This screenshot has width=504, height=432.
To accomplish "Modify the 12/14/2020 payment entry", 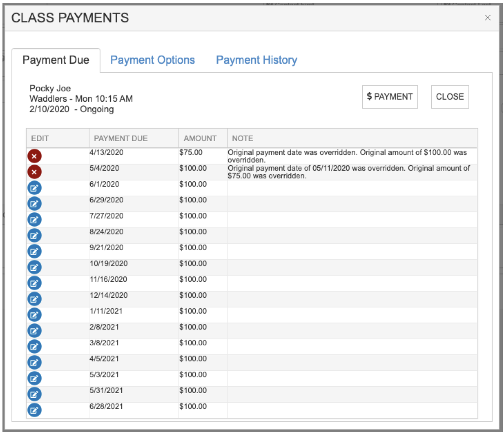I will (34, 299).
